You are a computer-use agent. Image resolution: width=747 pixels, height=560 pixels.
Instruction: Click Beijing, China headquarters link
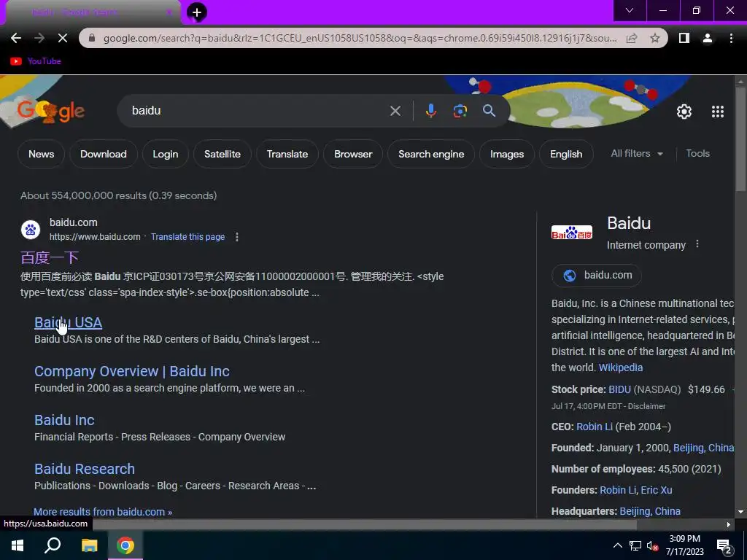650,511
